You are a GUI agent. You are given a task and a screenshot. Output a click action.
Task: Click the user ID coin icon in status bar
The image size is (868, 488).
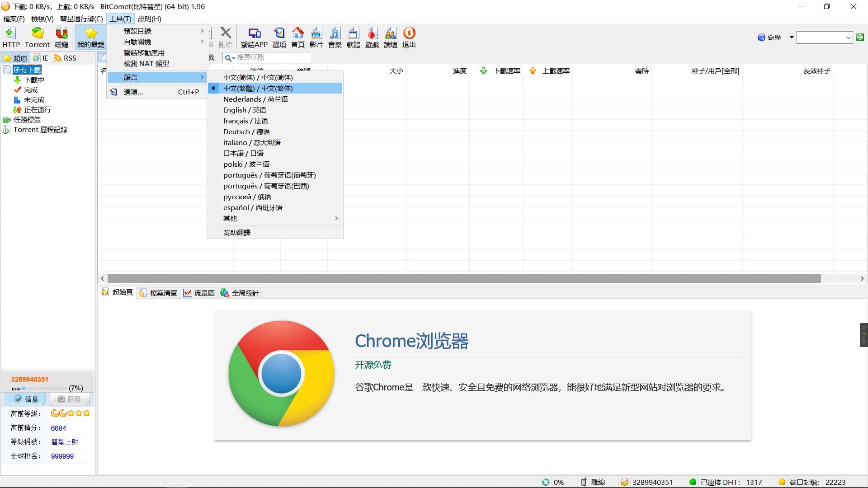point(624,482)
